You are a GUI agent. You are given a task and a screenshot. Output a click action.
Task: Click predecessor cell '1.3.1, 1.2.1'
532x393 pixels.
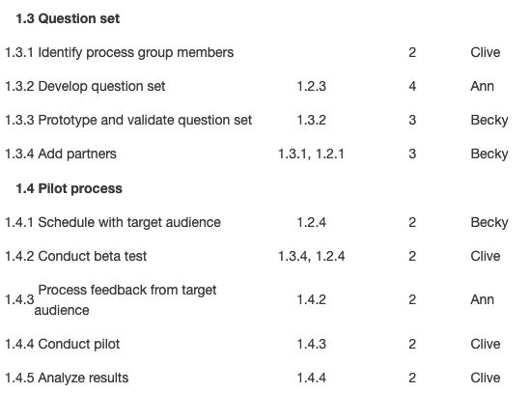[x=311, y=154]
